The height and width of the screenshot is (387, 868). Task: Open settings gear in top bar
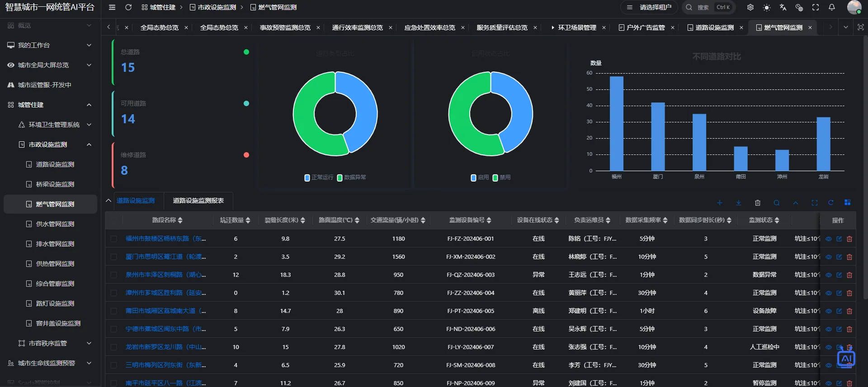coord(750,7)
